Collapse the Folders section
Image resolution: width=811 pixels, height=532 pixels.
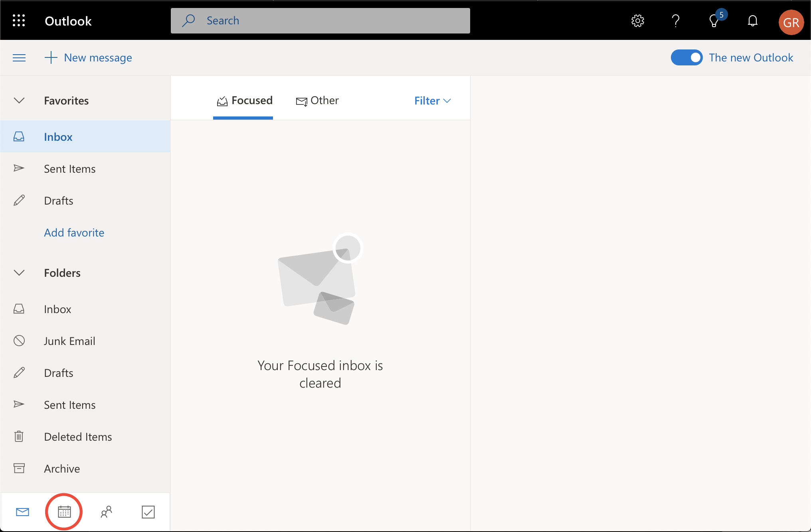tap(19, 273)
